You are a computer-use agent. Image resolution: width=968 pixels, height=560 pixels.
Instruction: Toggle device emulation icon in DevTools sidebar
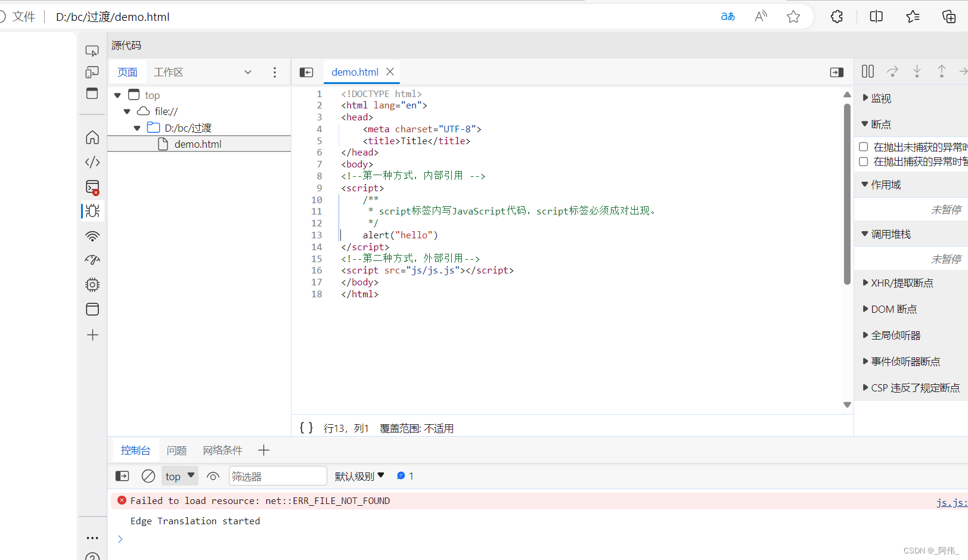pyautogui.click(x=92, y=72)
